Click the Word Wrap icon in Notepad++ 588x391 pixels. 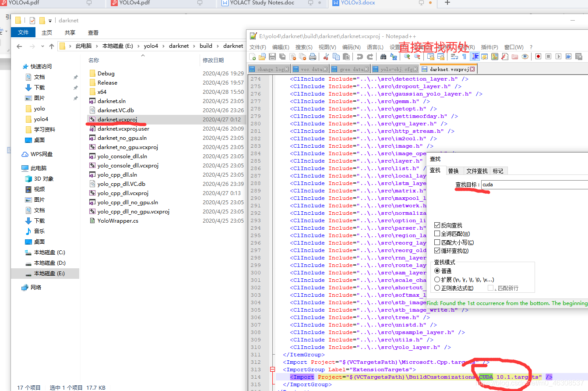pyautogui.click(x=454, y=57)
